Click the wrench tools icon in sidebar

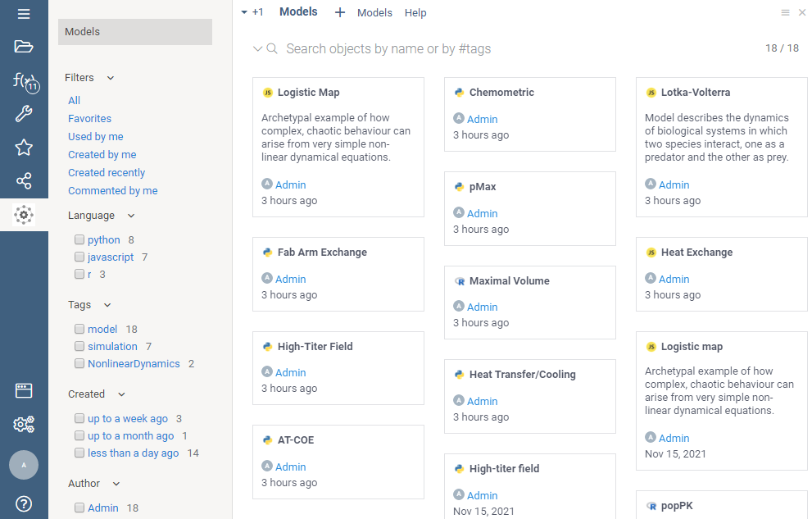(x=24, y=114)
